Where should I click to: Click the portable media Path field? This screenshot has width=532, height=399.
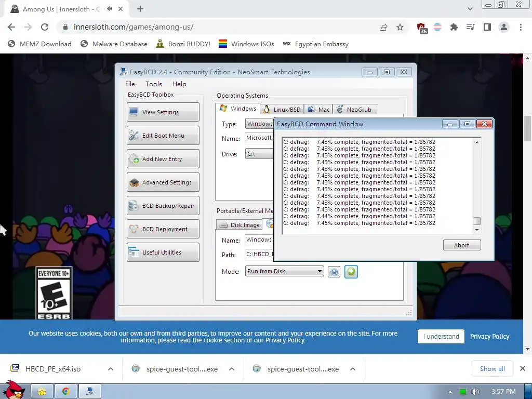[x=259, y=254]
